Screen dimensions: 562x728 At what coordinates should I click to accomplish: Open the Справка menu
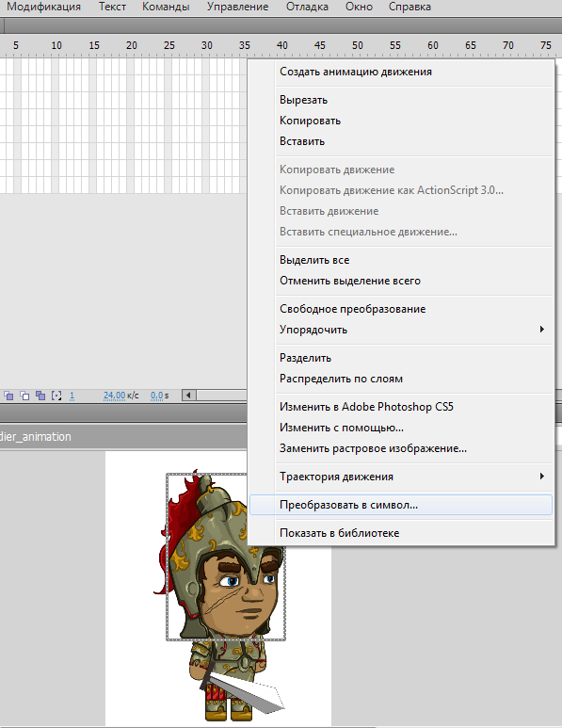point(409,7)
